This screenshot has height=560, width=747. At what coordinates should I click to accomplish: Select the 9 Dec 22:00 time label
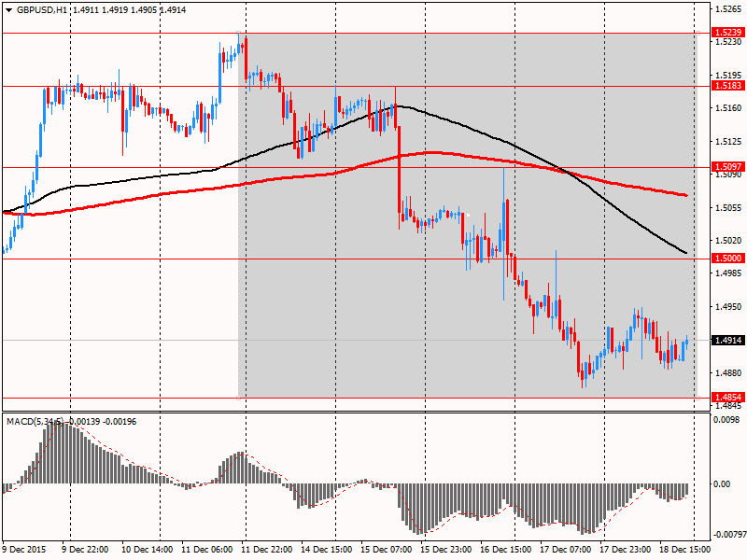[x=85, y=549]
